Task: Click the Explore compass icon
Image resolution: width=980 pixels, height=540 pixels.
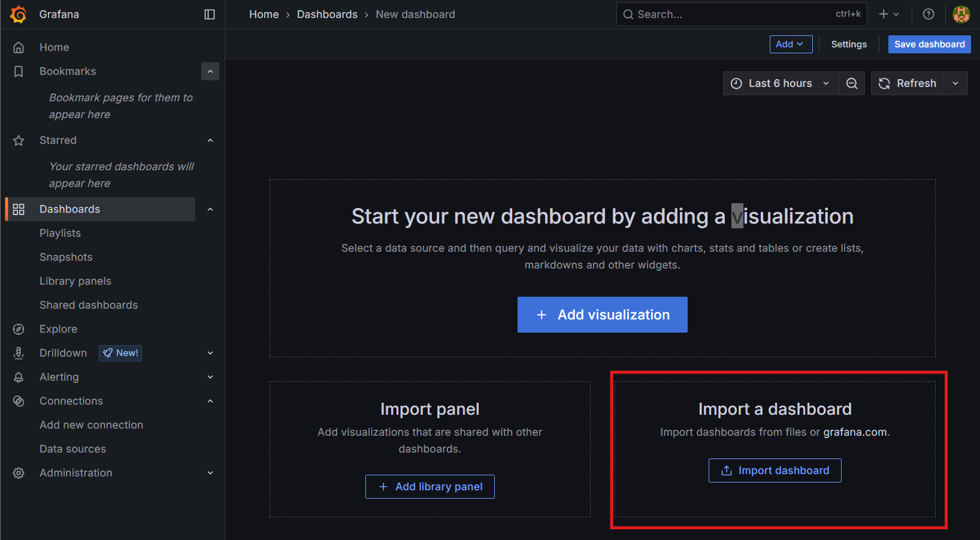Action: tap(19, 329)
